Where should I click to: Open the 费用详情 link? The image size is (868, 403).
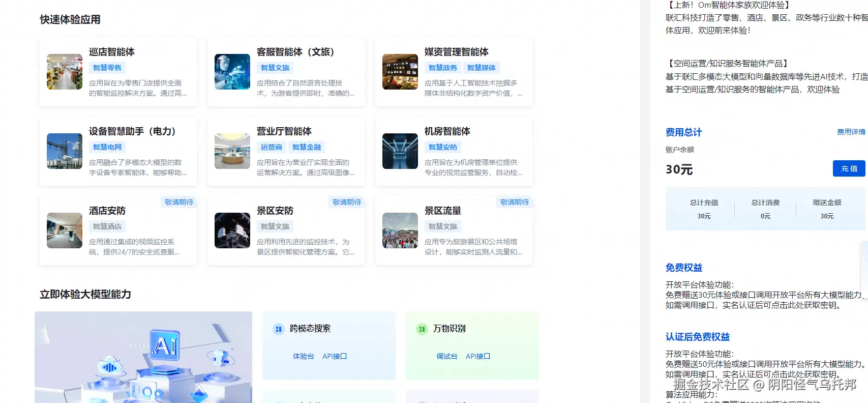[x=851, y=132]
